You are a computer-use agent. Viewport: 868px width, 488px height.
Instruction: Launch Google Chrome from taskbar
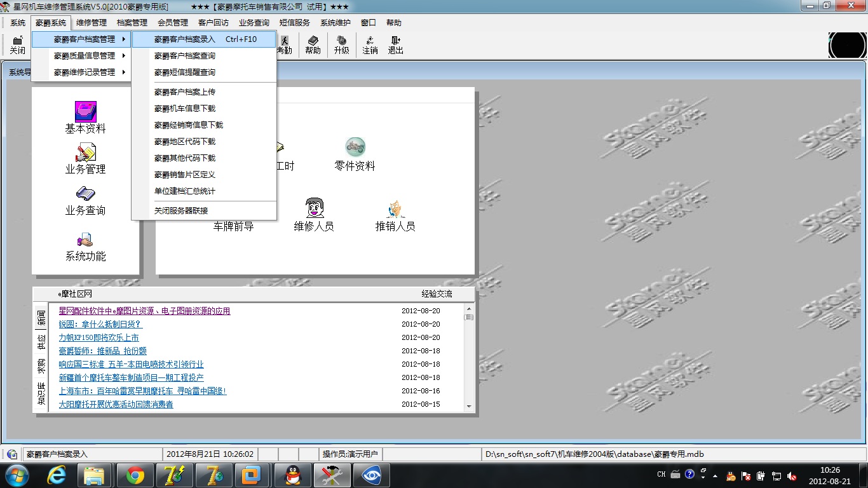pos(134,475)
